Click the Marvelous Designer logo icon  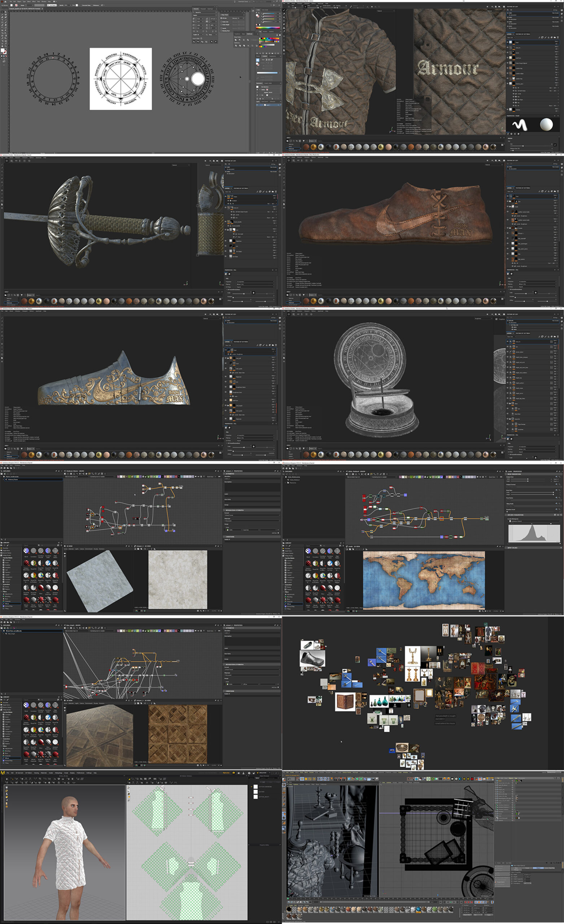[x=3, y=773]
